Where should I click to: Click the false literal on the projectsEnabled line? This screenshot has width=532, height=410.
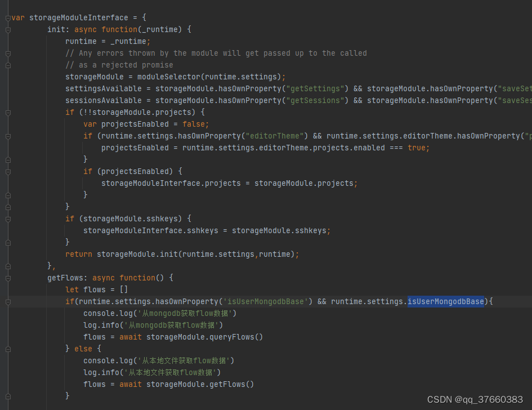point(195,123)
